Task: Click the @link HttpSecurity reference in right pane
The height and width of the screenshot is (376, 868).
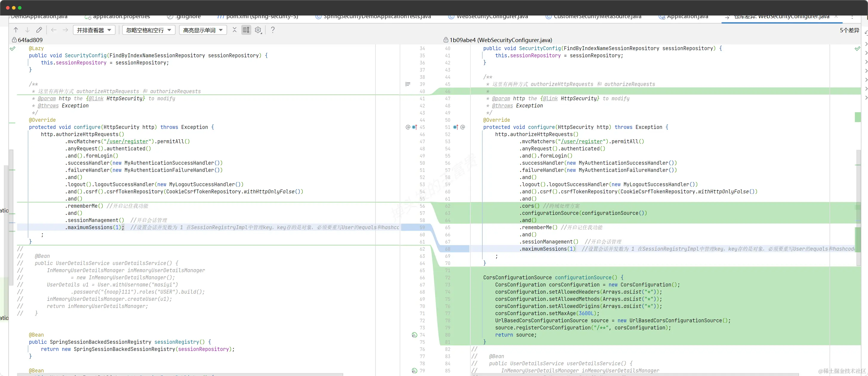Action: pyautogui.click(x=570, y=98)
